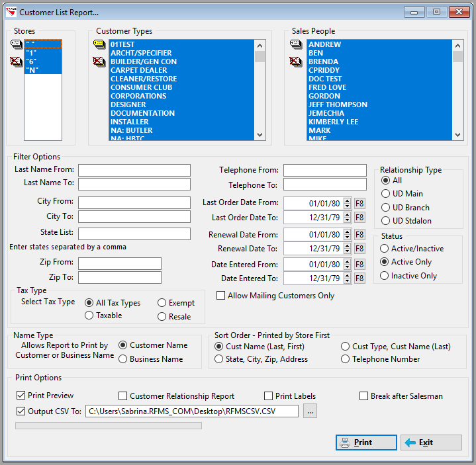The width and height of the screenshot is (476, 465).
Task: Click the City From field
Action: pyautogui.click(x=134, y=202)
